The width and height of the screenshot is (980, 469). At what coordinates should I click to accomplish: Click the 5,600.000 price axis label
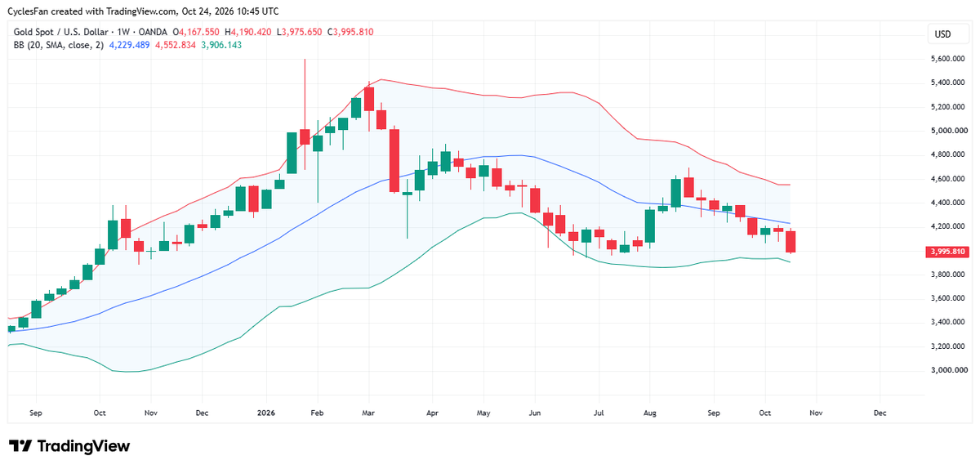[x=949, y=59]
